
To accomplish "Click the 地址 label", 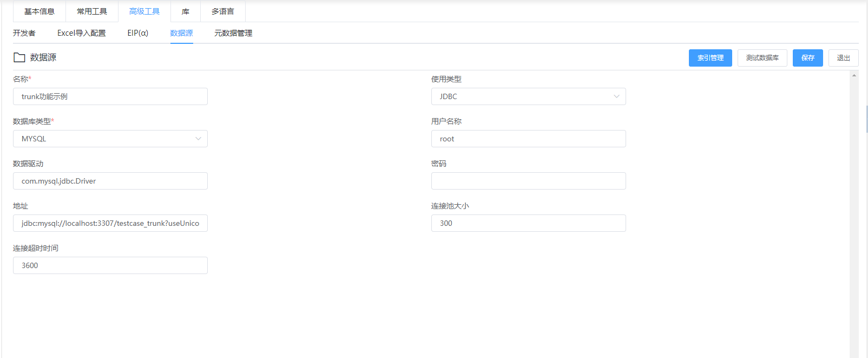I will click(21, 206).
